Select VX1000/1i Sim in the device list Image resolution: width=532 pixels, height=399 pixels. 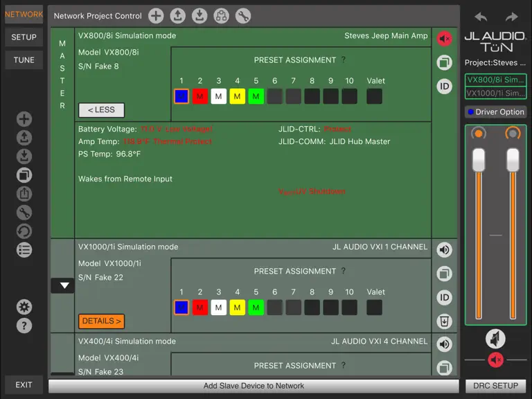[x=495, y=93]
